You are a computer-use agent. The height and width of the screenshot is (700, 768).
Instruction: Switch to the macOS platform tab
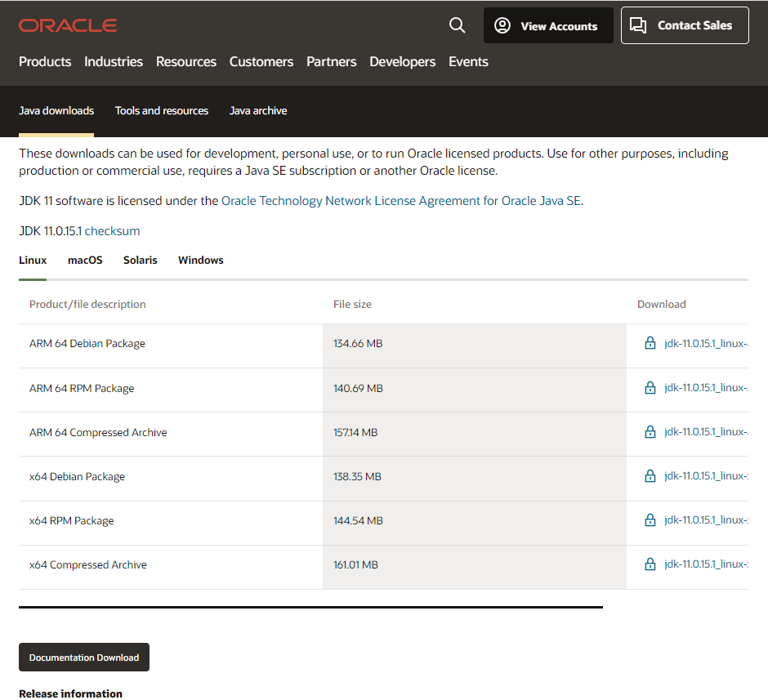click(85, 260)
